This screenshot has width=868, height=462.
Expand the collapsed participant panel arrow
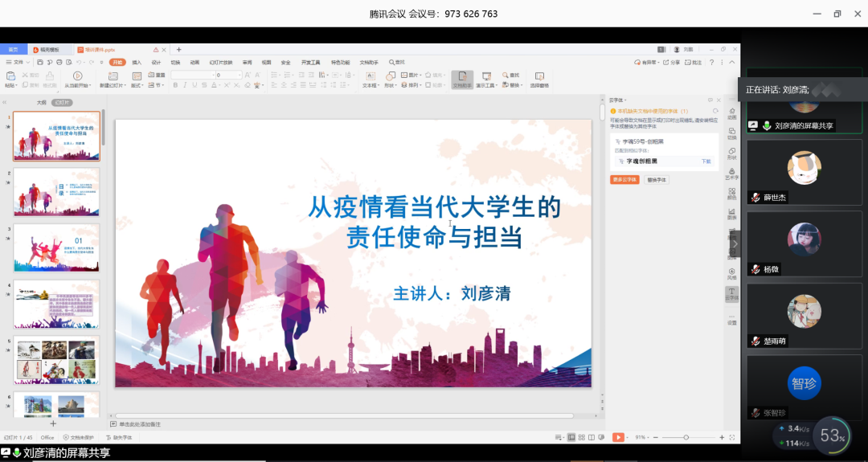tap(735, 244)
